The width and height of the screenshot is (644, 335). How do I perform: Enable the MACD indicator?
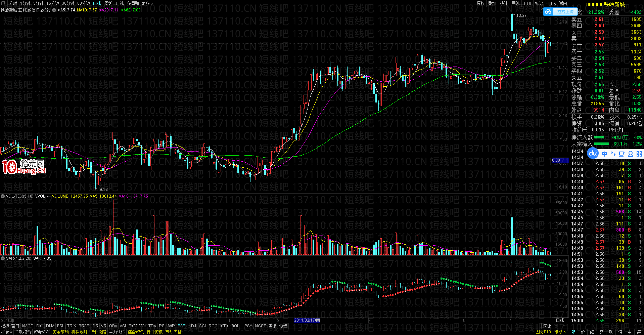click(x=28, y=326)
